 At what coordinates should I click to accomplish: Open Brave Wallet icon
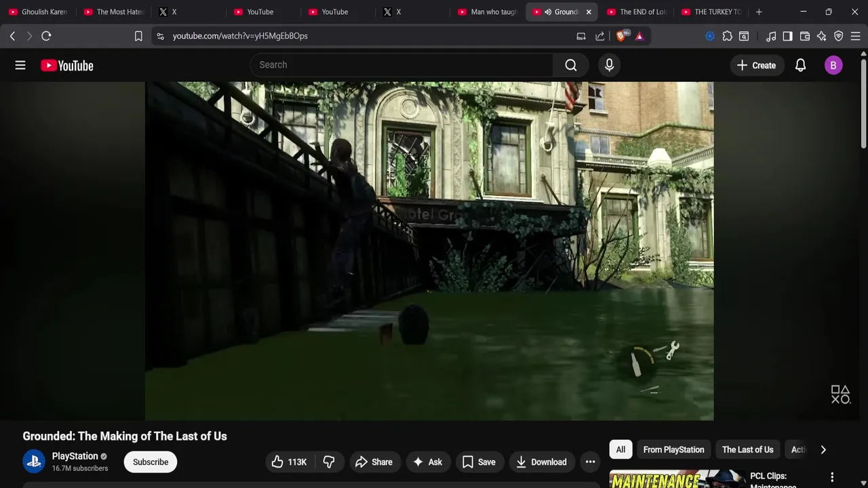[805, 36]
